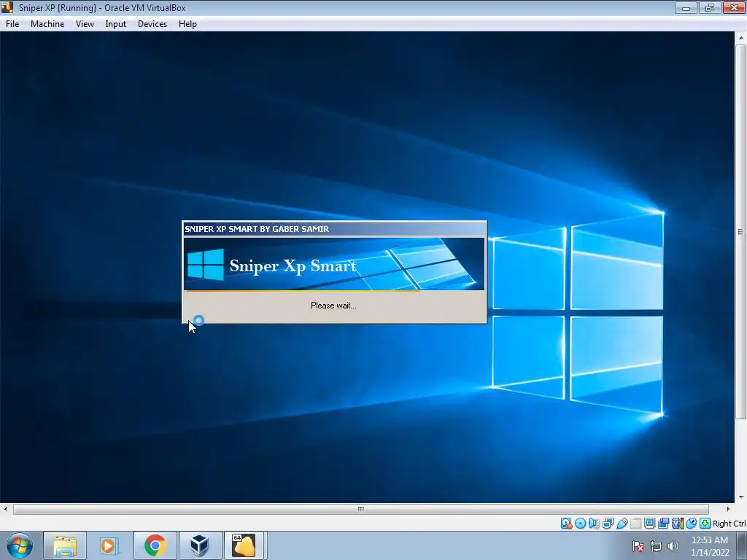Click the network adapter indicator icon
Image resolution: width=747 pixels, height=560 pixels.
coord(608,524)
